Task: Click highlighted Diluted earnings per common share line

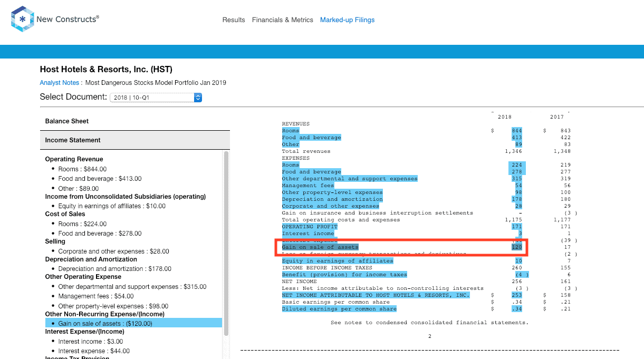Action: click(339, 309)
